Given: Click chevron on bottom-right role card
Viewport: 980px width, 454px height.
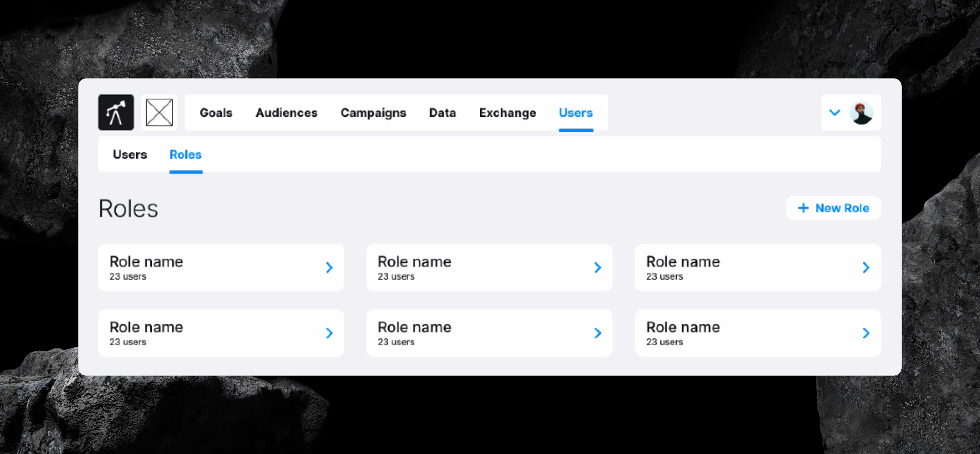Looking at the screenshot, I should coord(866,333).
